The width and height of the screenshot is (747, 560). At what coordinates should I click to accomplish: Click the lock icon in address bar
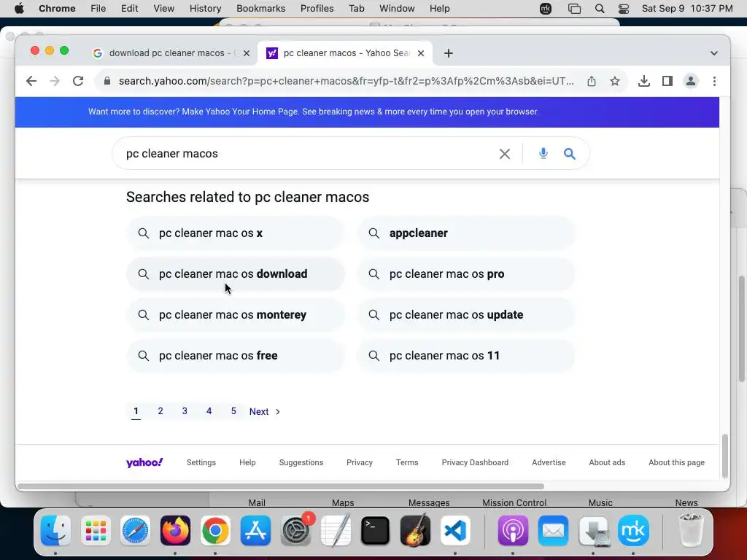[107, 81]
